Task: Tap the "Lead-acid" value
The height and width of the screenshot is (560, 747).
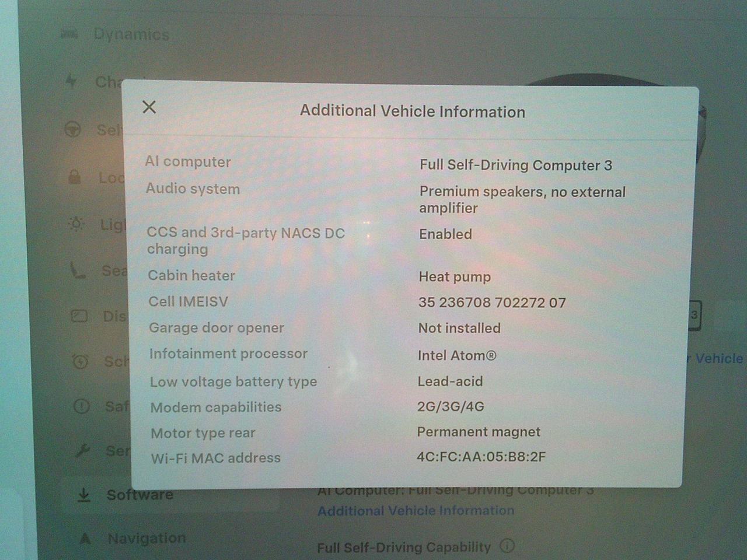Action: click(x=450, y=381)
